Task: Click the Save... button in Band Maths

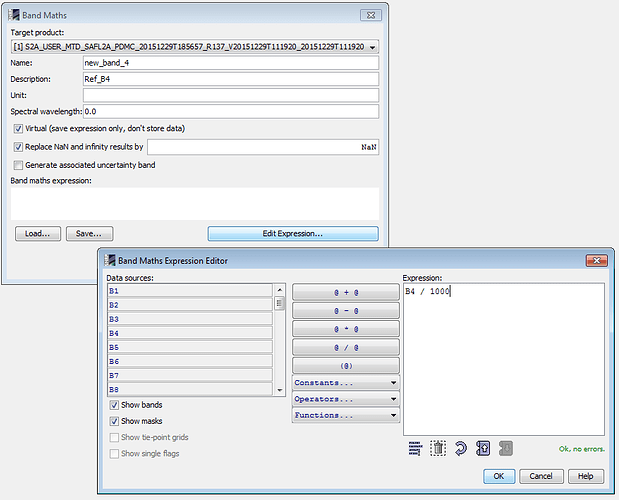Action: [89, 234]
